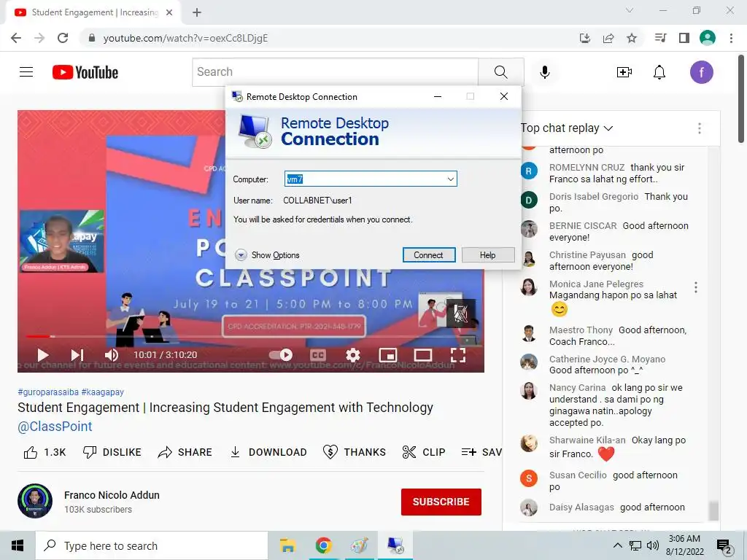Toggle autoplay switch in player

(281, 355)
